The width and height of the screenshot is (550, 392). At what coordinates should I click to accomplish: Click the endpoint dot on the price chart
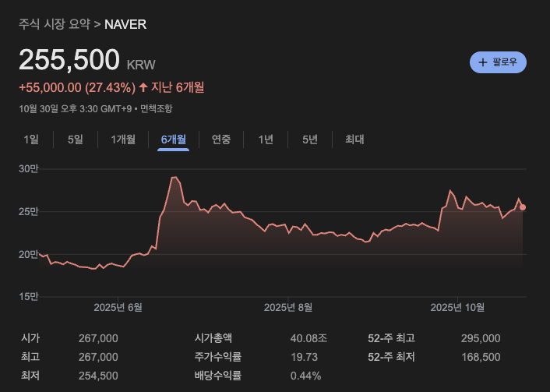(x=523, y=207)
